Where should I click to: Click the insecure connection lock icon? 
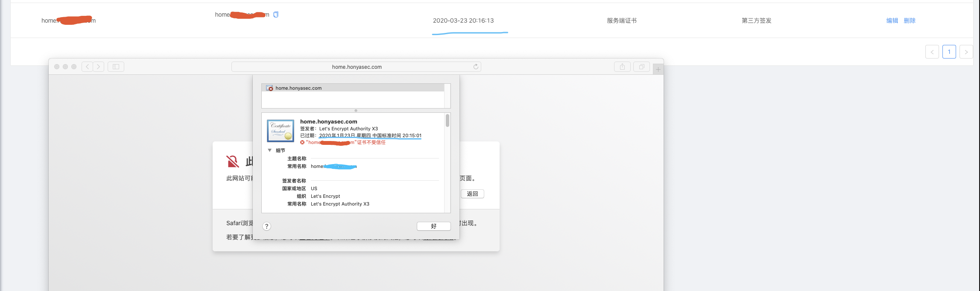point(232,162)
